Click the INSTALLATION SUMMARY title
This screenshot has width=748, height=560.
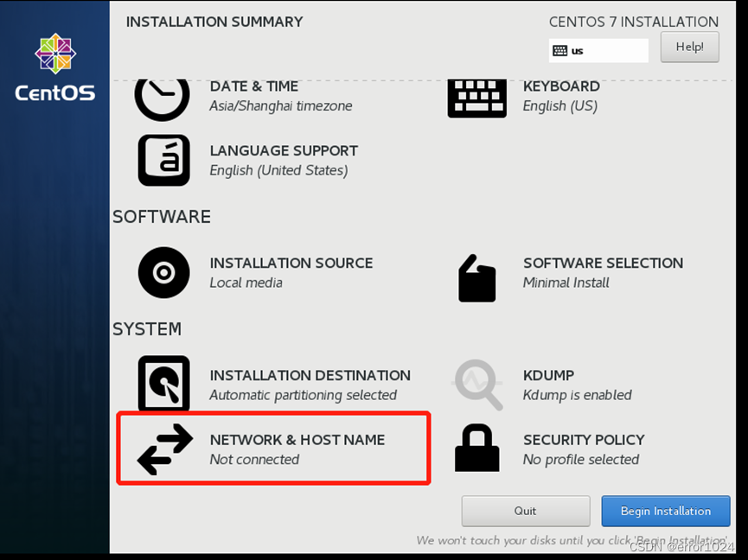click(214, 22)
